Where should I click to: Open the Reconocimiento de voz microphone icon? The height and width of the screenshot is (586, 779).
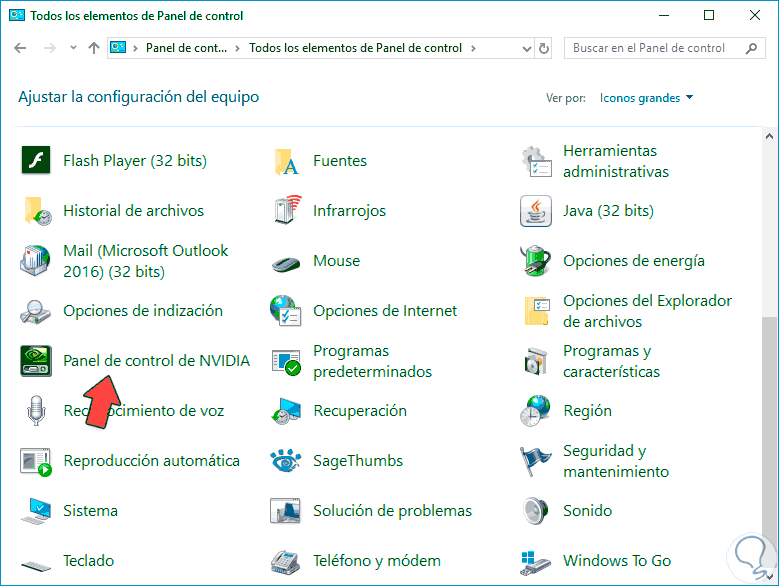pos(36,410)
